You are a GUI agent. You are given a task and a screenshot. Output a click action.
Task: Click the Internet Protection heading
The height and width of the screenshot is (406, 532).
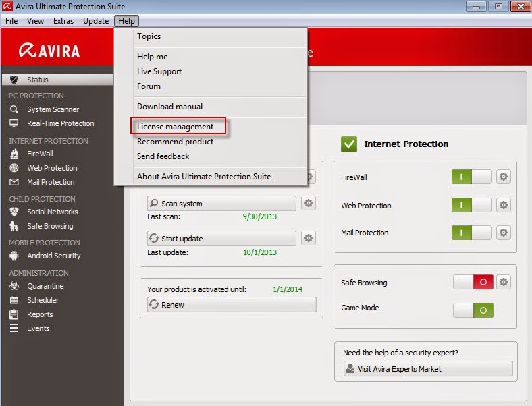[x=406, y=144]
